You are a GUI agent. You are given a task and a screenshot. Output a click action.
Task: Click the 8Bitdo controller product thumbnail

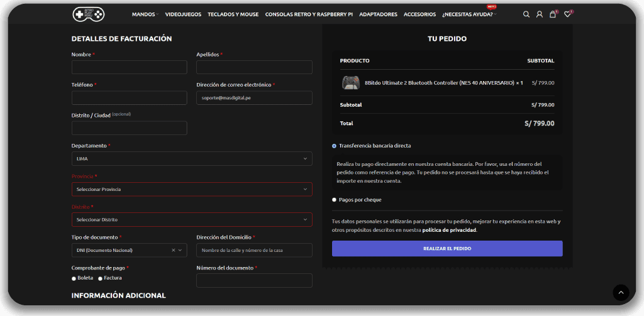(x=350, y=82)
